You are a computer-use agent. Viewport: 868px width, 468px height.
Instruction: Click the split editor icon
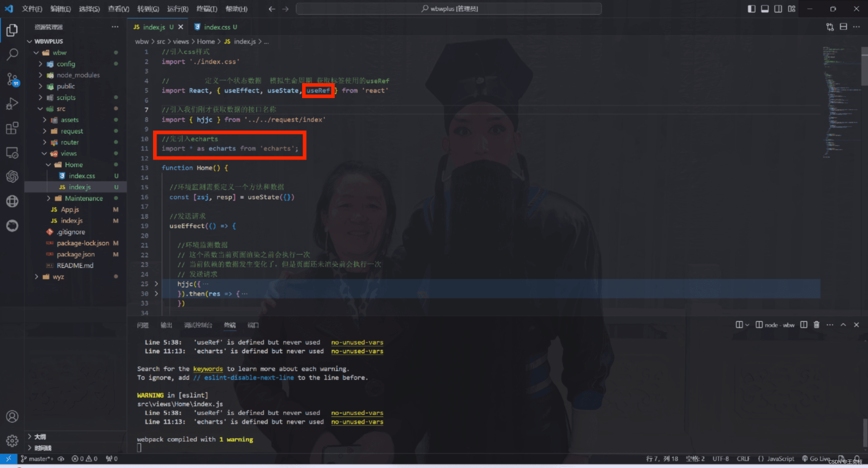[843, 27]
